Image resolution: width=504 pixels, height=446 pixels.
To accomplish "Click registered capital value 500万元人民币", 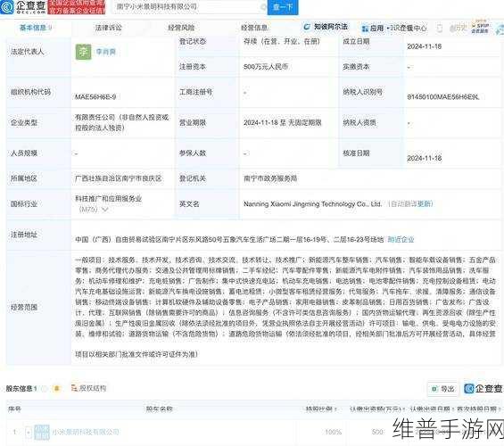I will (x=266, y=67).
